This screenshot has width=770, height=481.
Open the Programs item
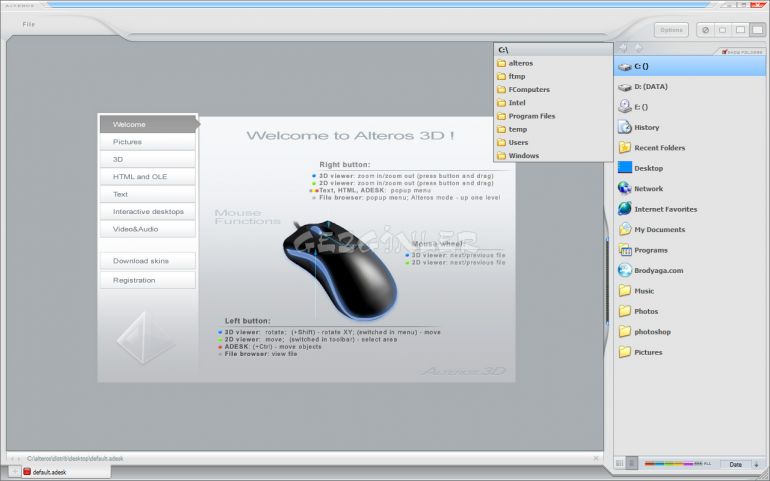pos(689,251)
